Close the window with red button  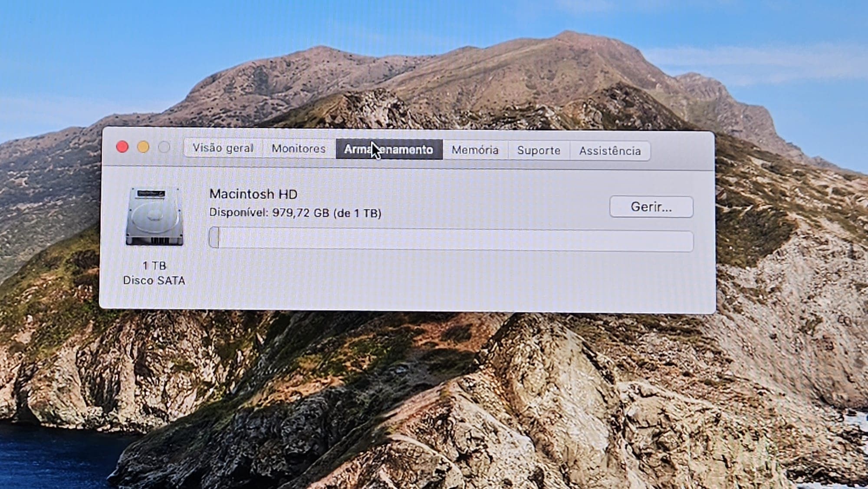point(122,147)
